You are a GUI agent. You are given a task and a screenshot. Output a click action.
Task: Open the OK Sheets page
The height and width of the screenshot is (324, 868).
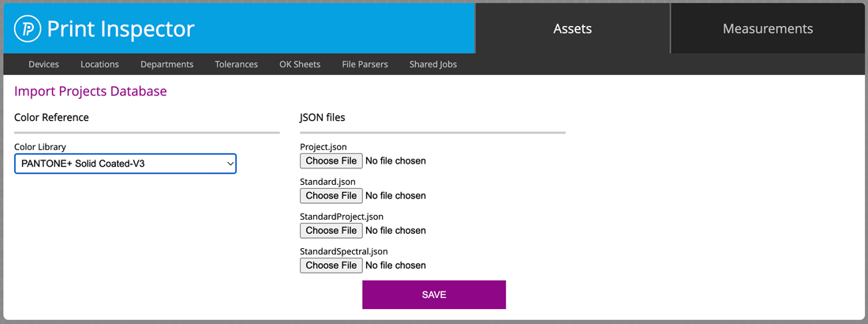click(300, 64)
